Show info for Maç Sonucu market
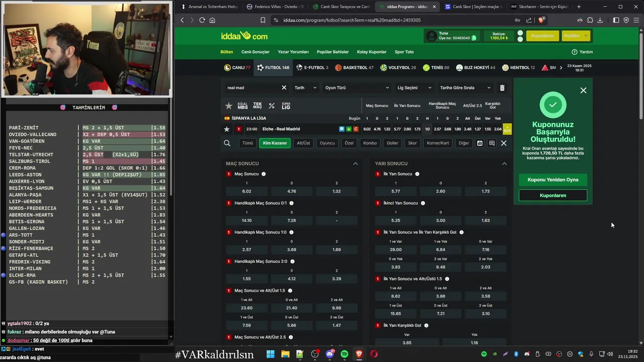Screen dimensions: 644x362 pos(264,174)
